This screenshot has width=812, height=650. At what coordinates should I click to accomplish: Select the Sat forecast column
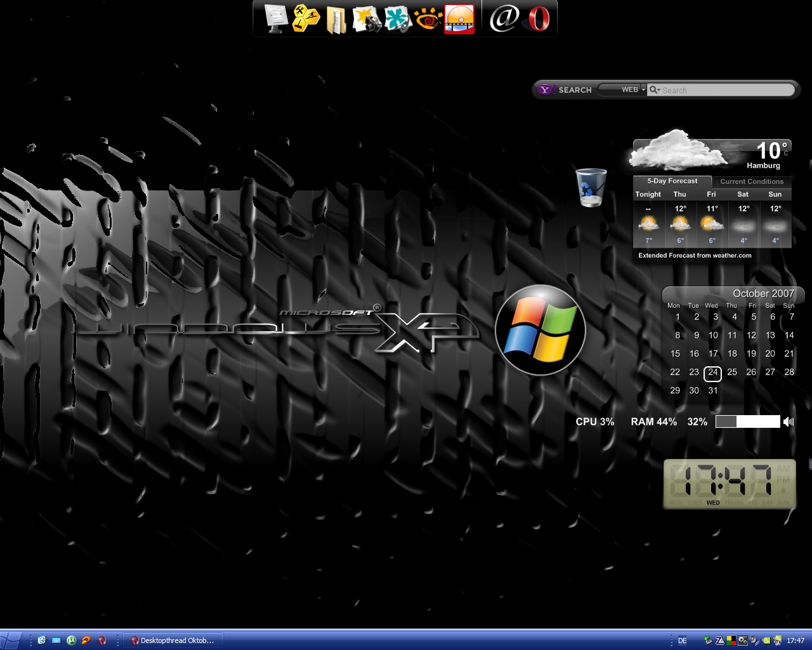click(743, 219)
